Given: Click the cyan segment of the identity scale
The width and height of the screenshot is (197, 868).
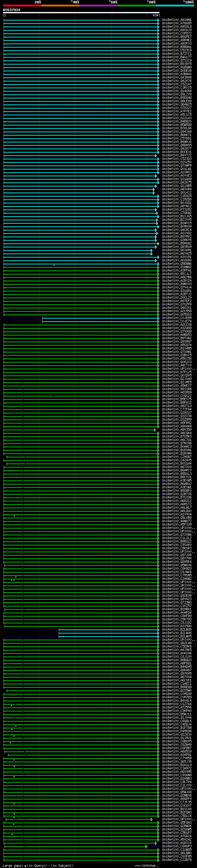Looking at the screenshot, I should coord(175,6).
